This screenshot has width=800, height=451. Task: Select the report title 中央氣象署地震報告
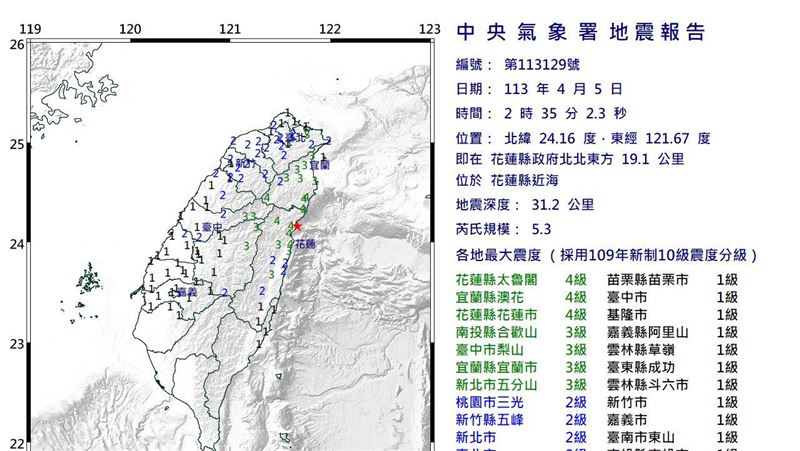pyautogui.click(x=581, y=32)
